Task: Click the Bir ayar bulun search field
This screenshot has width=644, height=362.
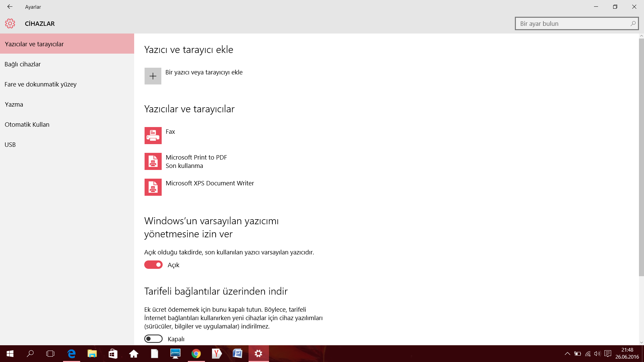Action: coord(577,23)
